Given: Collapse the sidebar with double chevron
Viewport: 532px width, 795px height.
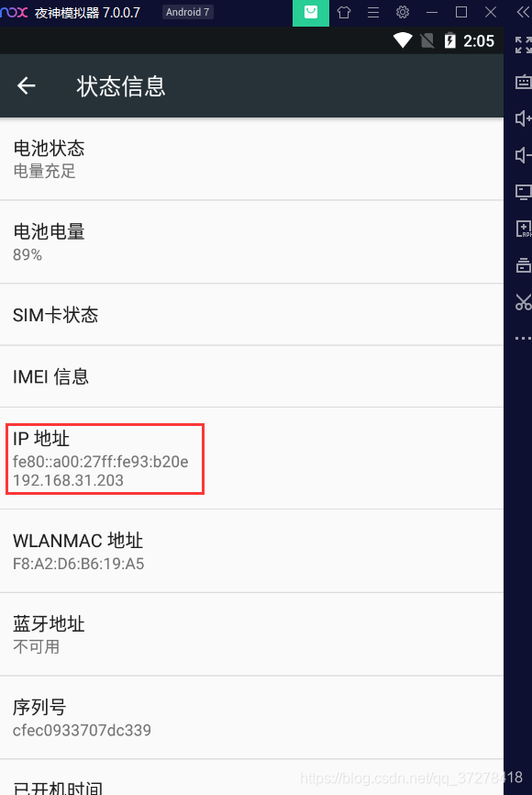Looking at the screenshot, I should point(523,12).
